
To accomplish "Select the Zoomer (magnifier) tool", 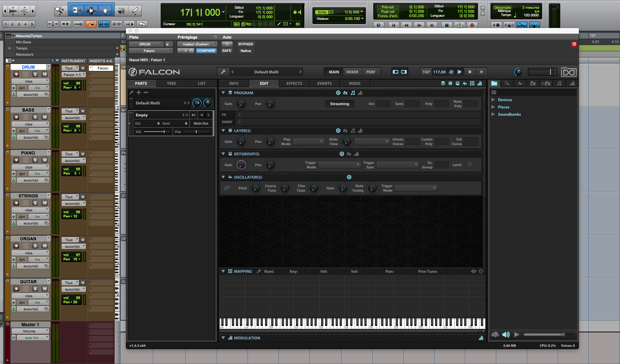I will (59, 11).
